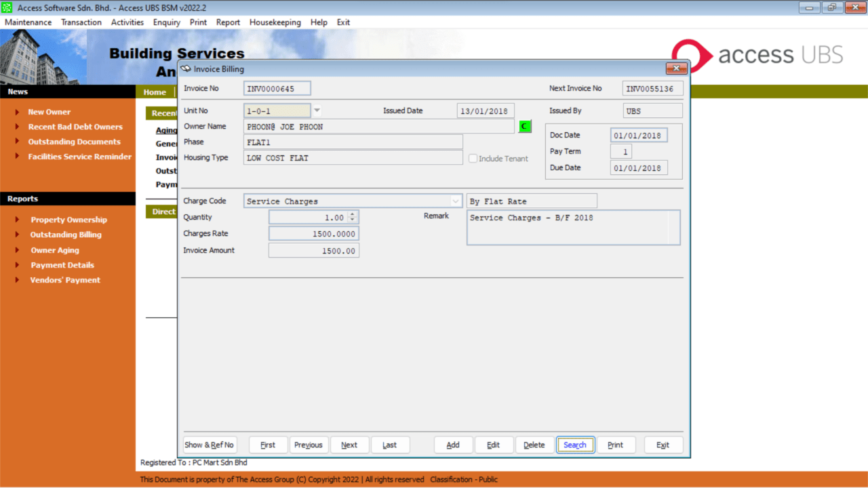This screenshot has height=488, width=868.
Task: Click the Show & Ref No button
Action: click(x=209, y=445)
